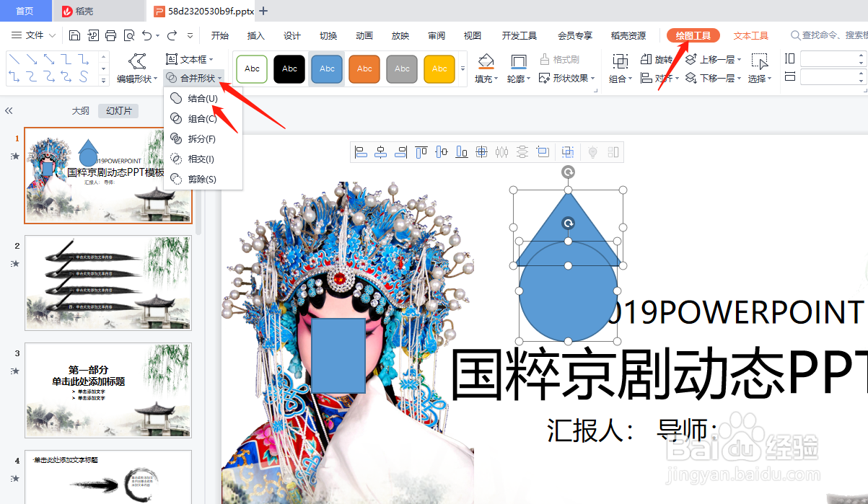The height and width of the screenshot is (504, 868).
Task: Expand the quick access customize arrow
Action: click(x=190, y=35)
